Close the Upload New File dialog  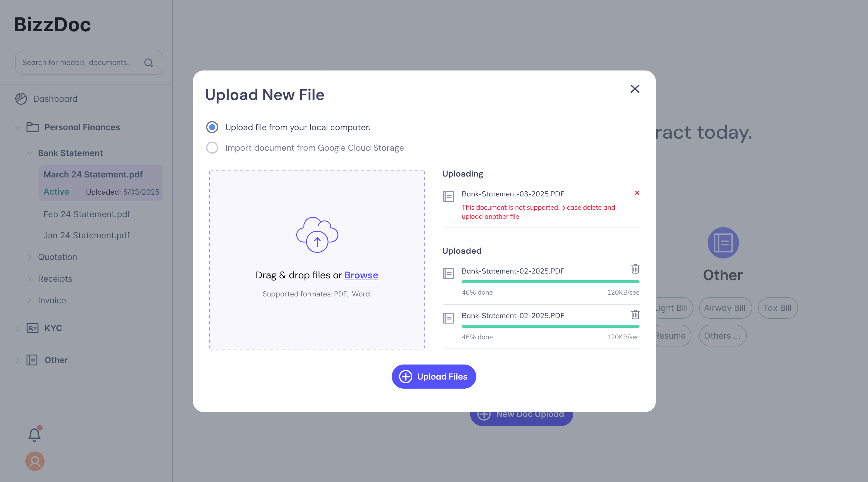635,89
